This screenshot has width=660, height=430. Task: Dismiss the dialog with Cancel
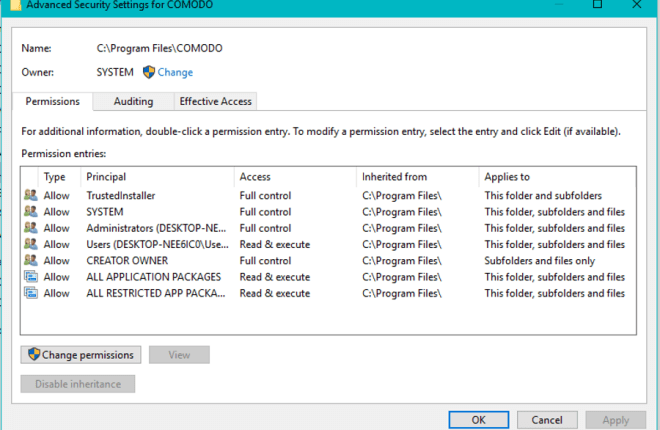coord(547,420)
